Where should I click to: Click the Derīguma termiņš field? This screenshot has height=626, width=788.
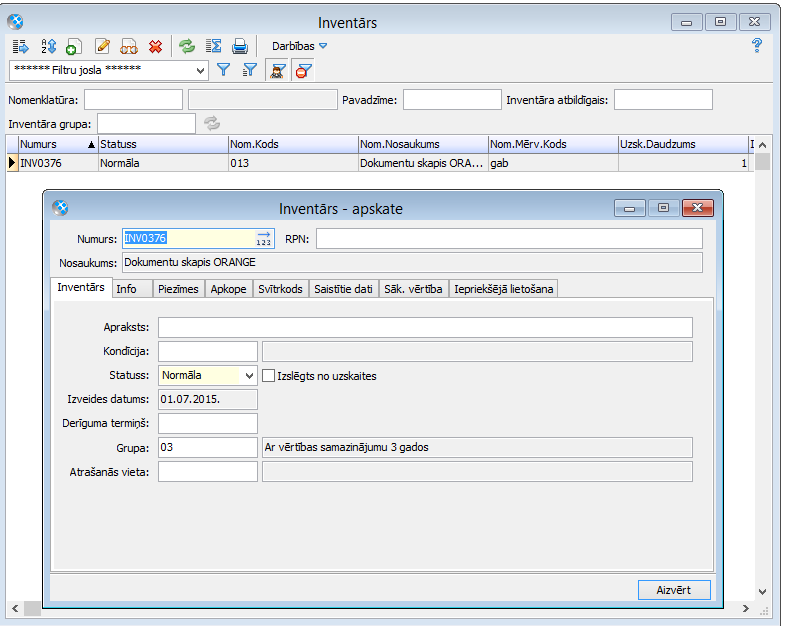(x=208, y=423)
